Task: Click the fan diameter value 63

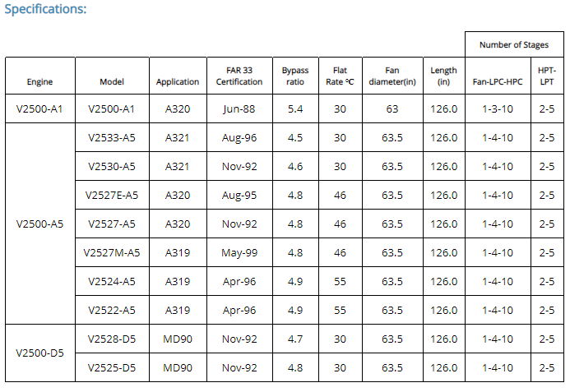Action: click(392, 109)
